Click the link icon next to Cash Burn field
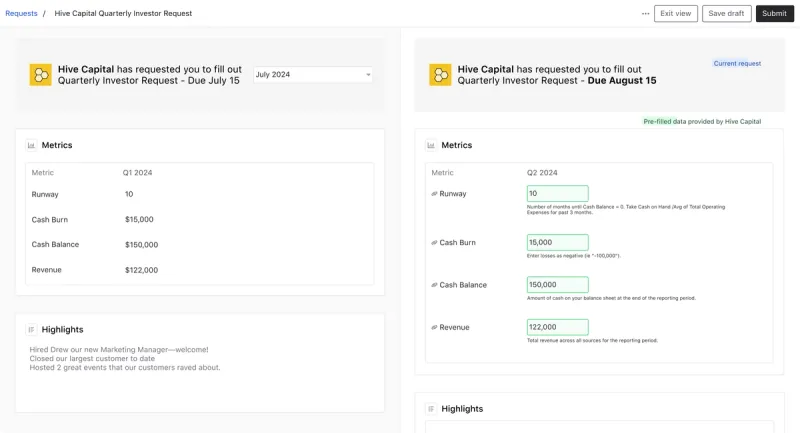 [x=434, y=243]
